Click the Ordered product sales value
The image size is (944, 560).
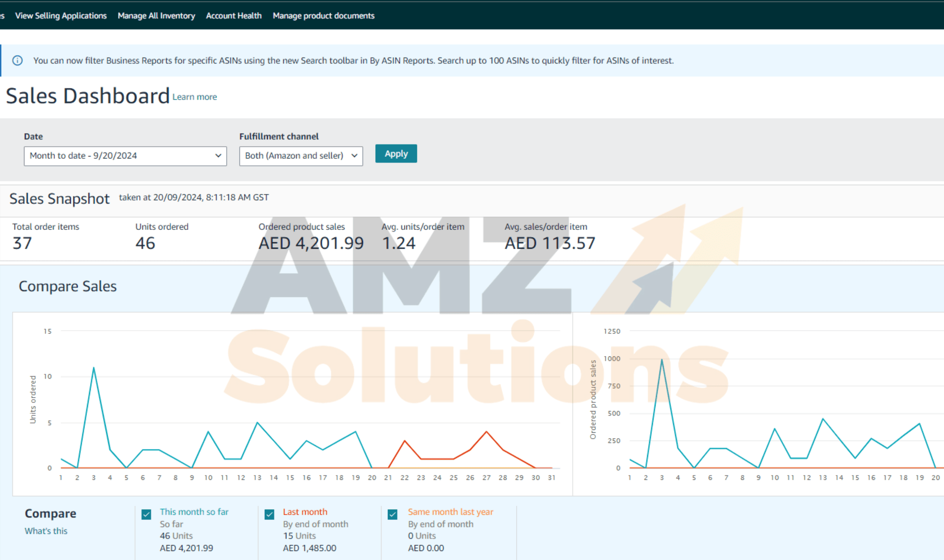pyautogui.click(x=311, y=243)
